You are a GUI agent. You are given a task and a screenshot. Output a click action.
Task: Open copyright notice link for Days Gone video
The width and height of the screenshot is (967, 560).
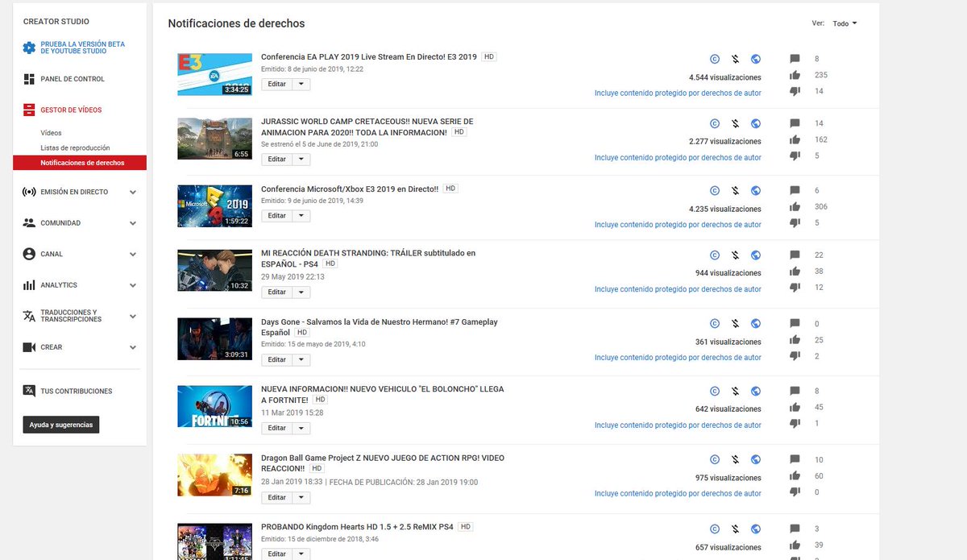[x=678, y=358]
